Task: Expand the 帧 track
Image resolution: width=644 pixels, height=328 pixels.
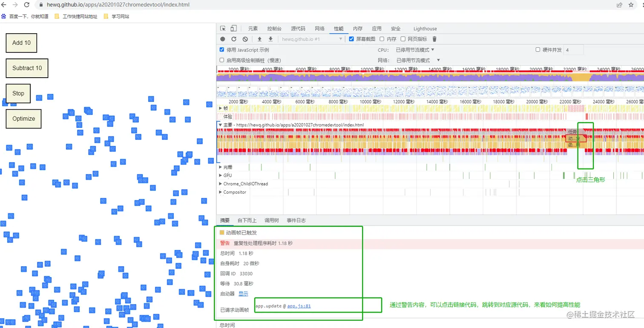Action: pos(220,108)
